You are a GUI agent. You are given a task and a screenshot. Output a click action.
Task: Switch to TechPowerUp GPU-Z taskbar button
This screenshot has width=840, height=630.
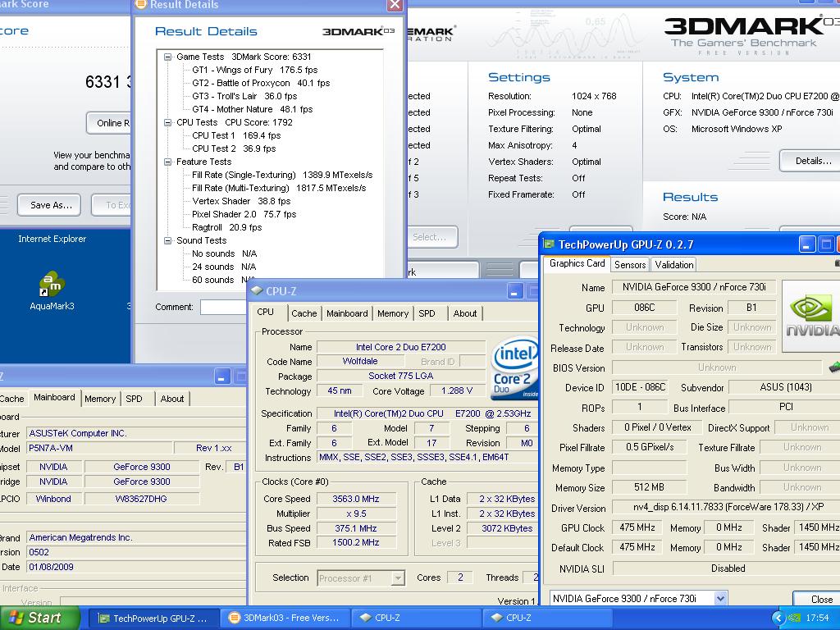[153, 618]
